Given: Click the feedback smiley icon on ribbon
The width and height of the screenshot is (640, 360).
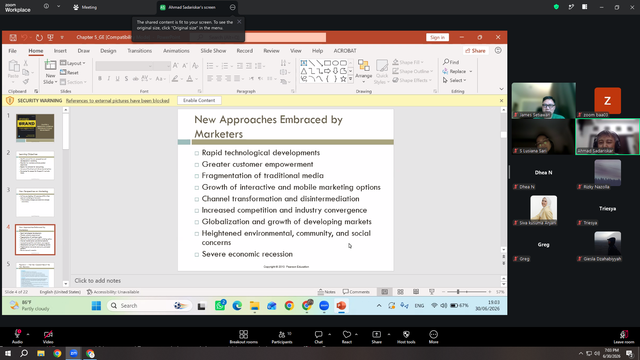Looking at the screenshot, I should tap(498, 51).
